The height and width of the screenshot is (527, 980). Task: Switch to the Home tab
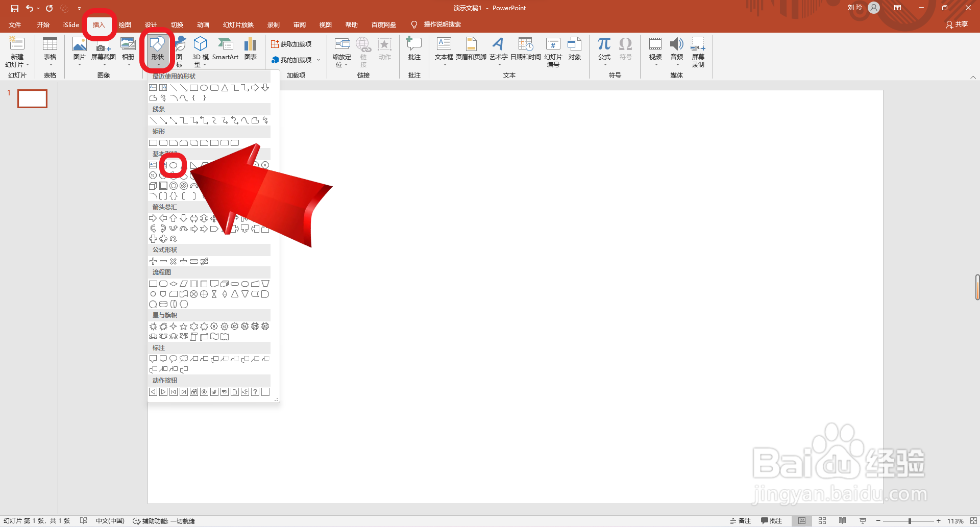(x=43, y=25)
